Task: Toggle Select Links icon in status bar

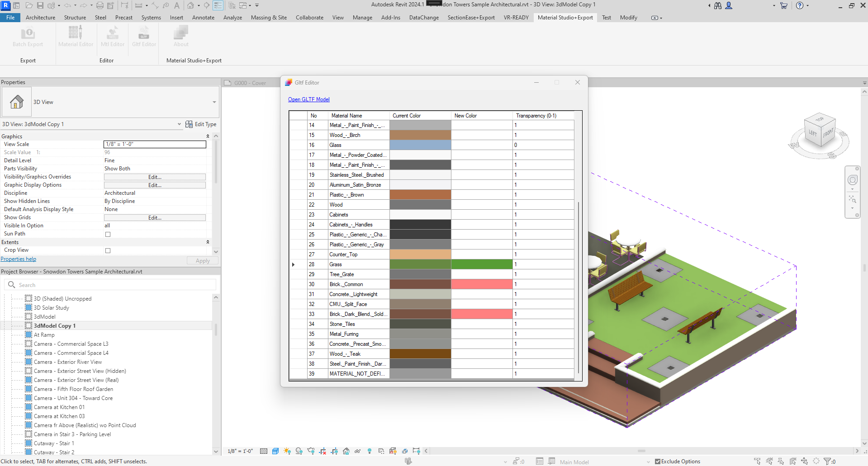Action: click(x=758, y=461)
